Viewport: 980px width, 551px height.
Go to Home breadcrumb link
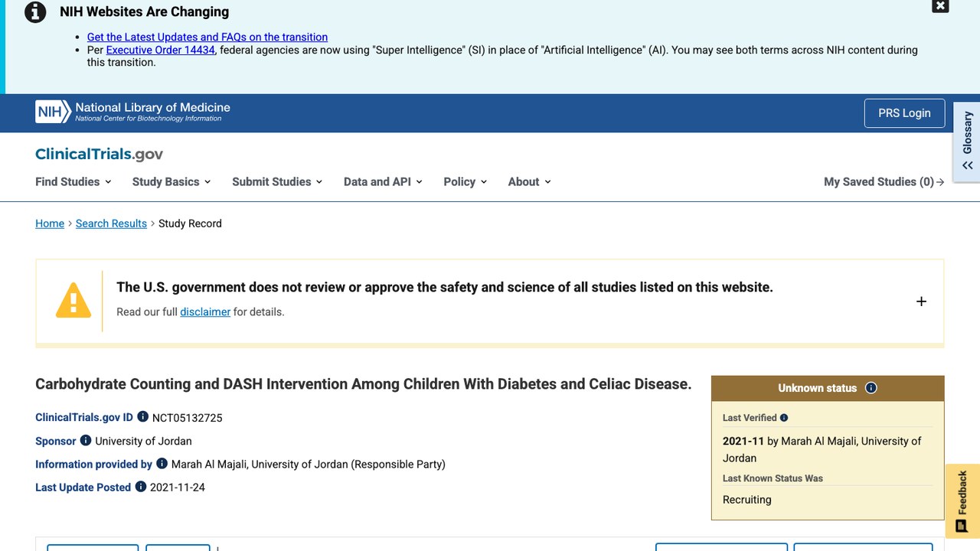pyautogui.click(x=50, y=223)
